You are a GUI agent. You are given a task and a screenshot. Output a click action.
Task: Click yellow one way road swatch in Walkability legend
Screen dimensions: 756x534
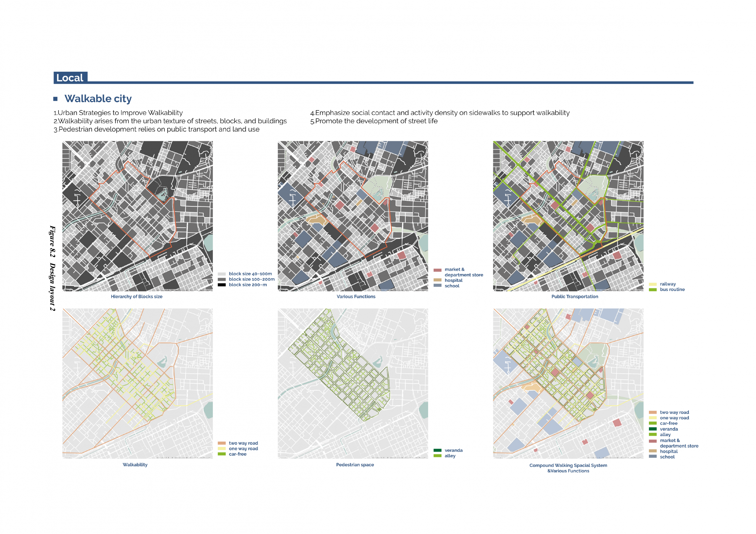pos(222,449)
